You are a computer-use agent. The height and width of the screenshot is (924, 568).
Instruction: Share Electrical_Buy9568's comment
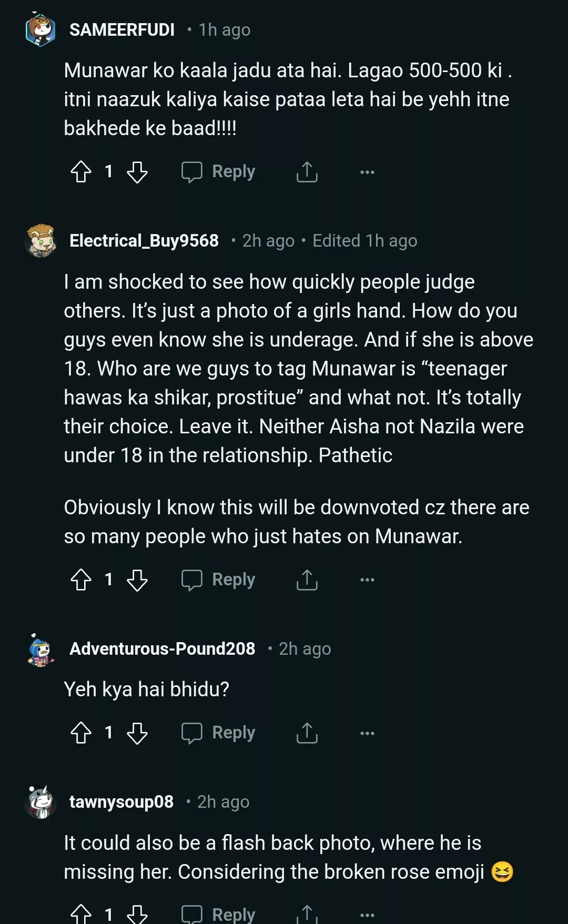click(x=307, y=580)
